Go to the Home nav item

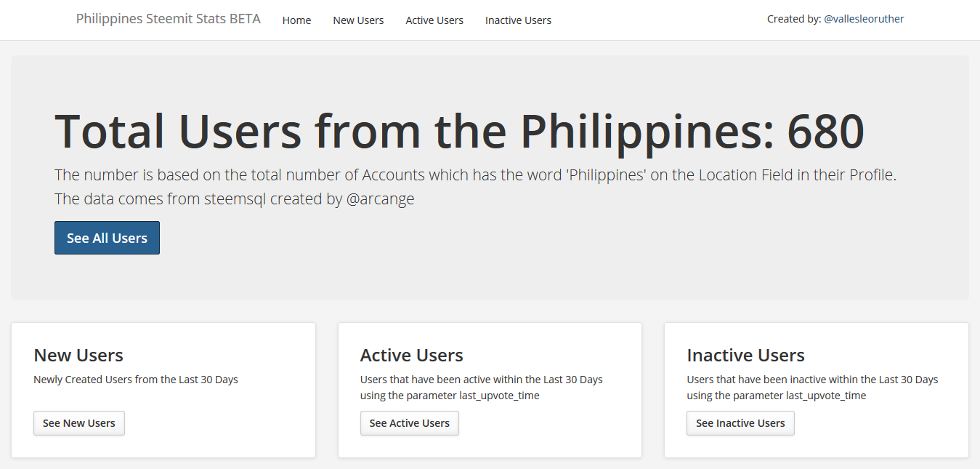click(x=296, y=20)
